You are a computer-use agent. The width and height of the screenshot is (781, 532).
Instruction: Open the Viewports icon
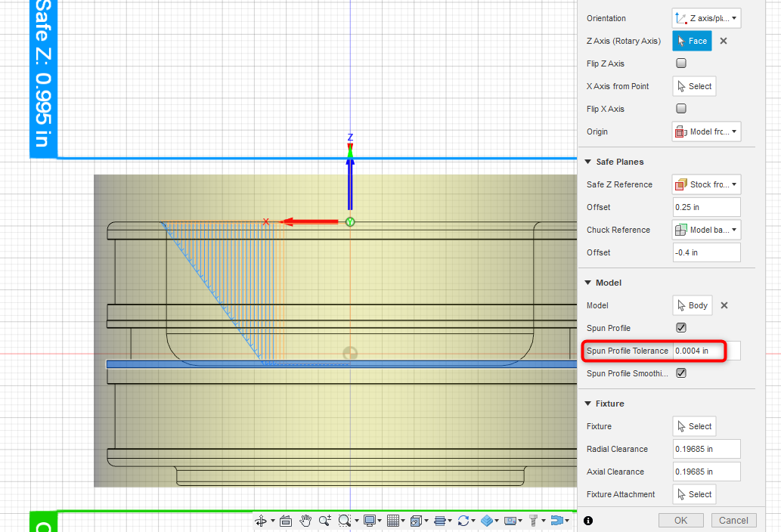(417, 520)
